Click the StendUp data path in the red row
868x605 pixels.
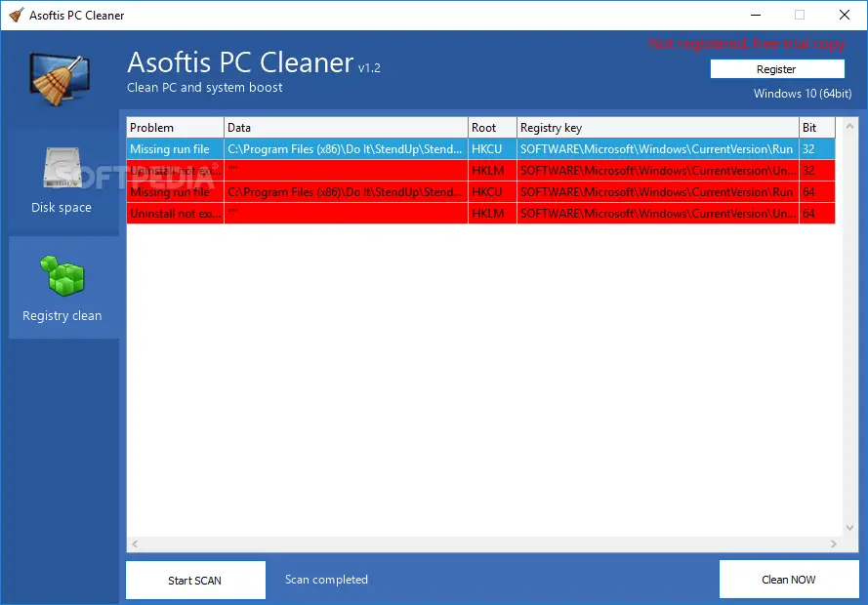(346, 192)
